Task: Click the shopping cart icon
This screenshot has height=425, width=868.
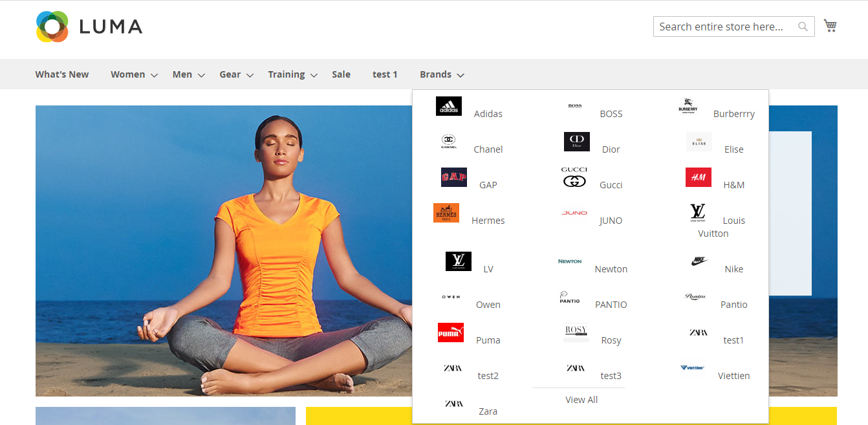Action: click(830, 26)
